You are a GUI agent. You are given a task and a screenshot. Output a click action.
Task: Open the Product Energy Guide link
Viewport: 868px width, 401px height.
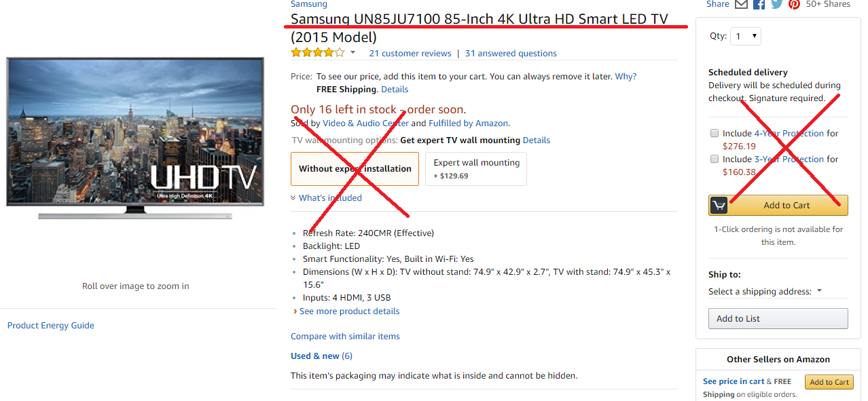click(51, 326)
